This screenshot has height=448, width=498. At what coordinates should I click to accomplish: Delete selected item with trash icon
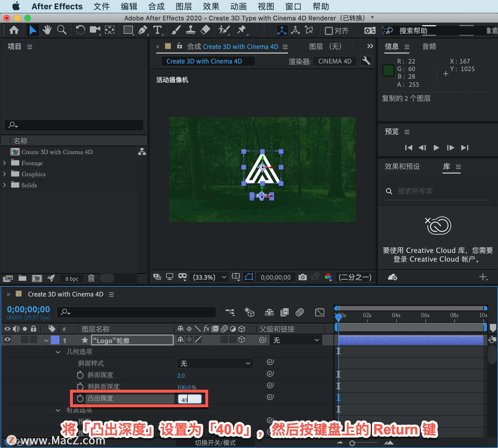91,278
